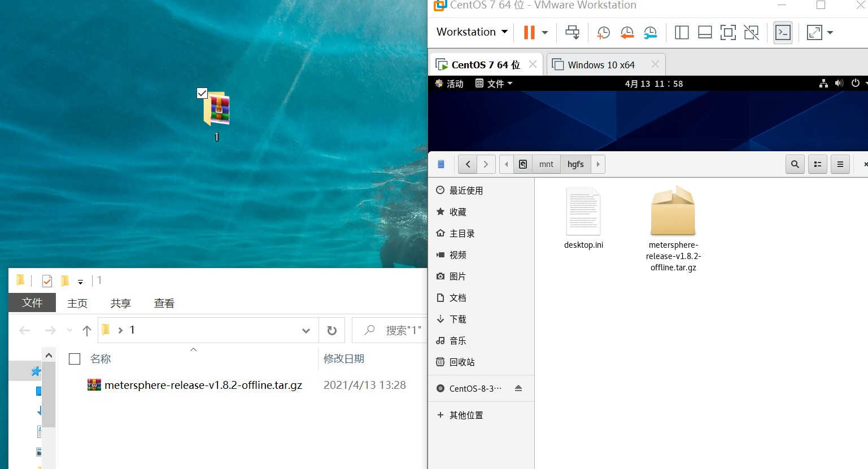Open 图片 in Files sidebar
The height and width of the screenshot is (469, 868).
click(481, 277)
